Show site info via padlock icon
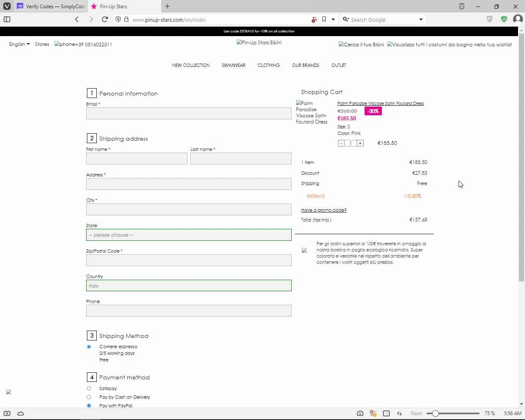525x420 pixels. coord(126,19)
